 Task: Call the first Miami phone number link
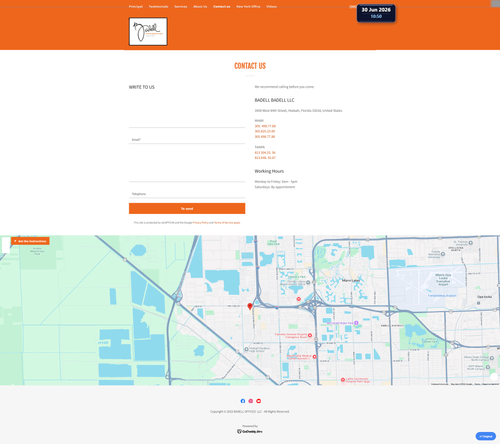click(265, 126)
